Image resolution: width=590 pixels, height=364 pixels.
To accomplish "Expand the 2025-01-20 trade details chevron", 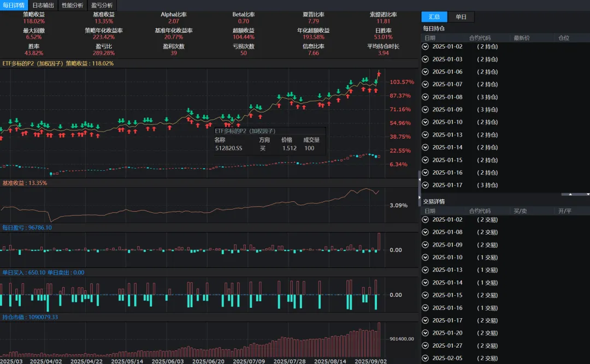I will click(425, 333).
